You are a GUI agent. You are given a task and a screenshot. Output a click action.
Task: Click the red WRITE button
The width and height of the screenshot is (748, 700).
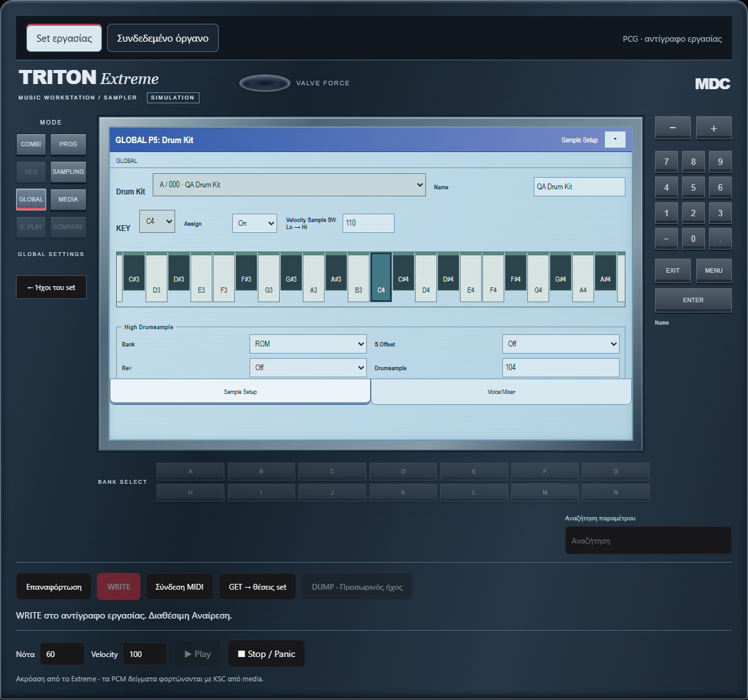pyautogui.click(x=119, y=587)
